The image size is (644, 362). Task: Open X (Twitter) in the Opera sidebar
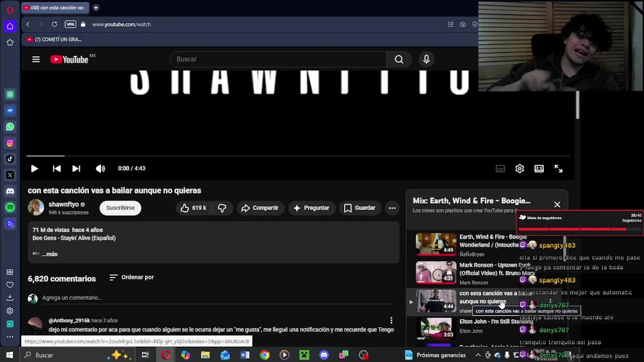pyautogui.click(x=10, y=175)
